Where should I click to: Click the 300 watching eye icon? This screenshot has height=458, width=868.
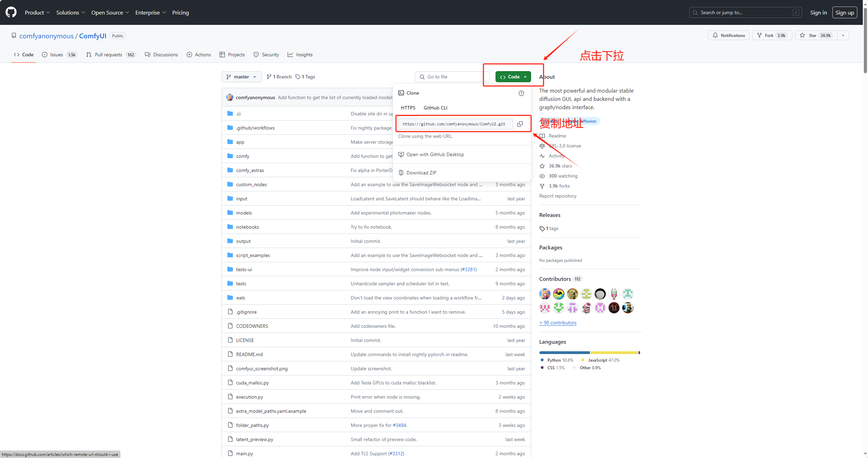click(542, 176)
